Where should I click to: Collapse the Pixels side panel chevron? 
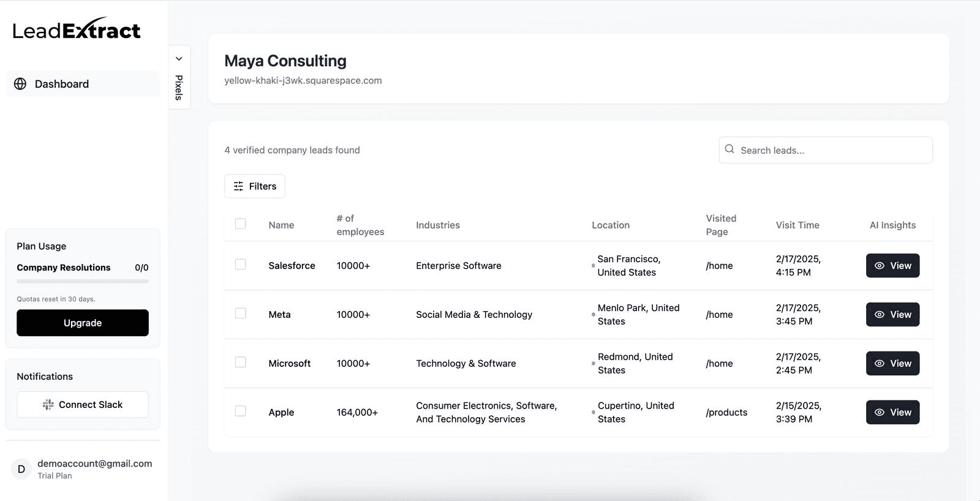[179, 59]
